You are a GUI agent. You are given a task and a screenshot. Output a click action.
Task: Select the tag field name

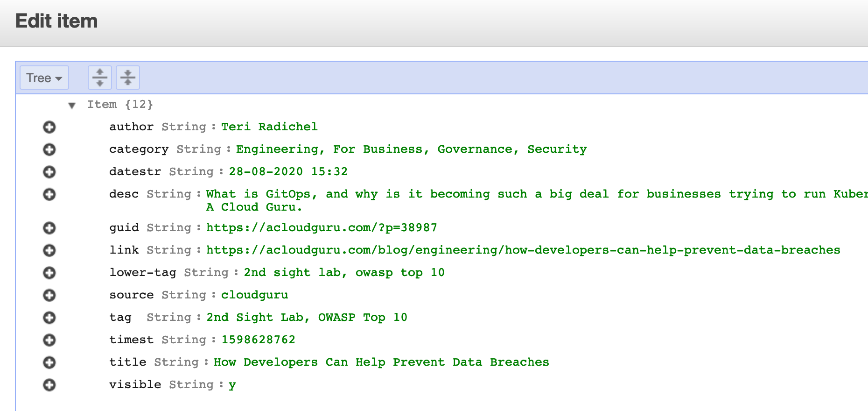120,317
